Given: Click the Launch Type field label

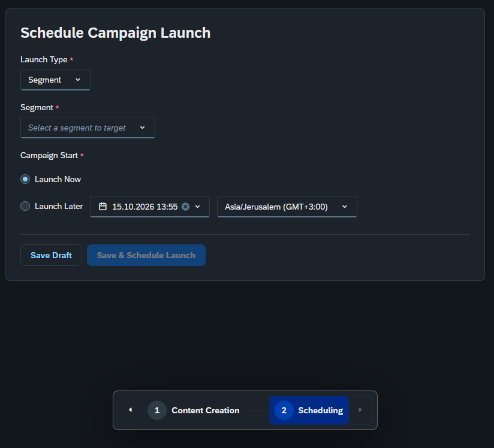Looking at the screenshot, I should (x=44, y=59).
